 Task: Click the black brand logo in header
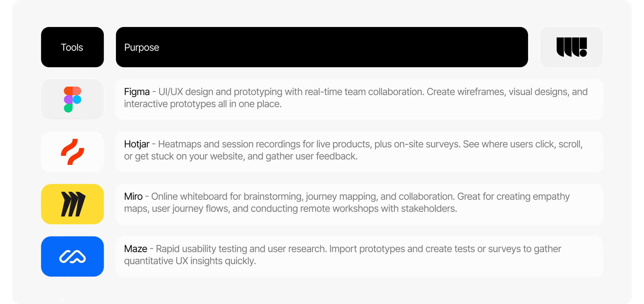point(571,47)
